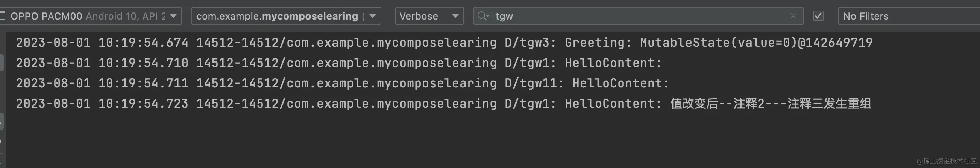
Task: Click the green icon at bottom-left gutter
Action: tap(1, 163)
